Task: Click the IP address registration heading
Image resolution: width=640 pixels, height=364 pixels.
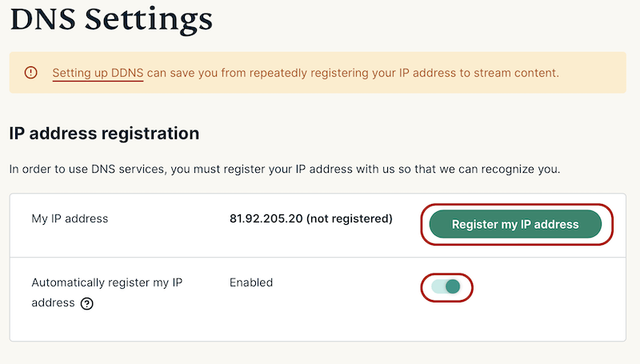Action: pyautogui.click(x=104, y=134)
